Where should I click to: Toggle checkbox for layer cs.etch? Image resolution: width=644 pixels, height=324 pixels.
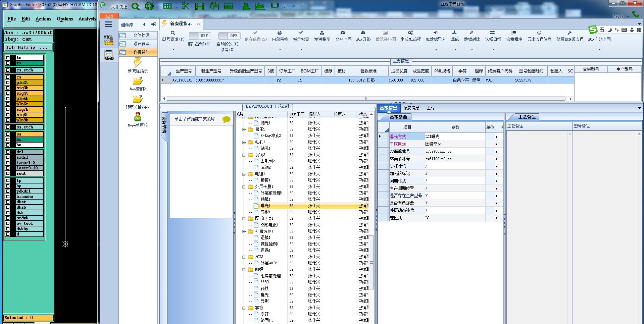pyautogui.click(x=8, y=70)
